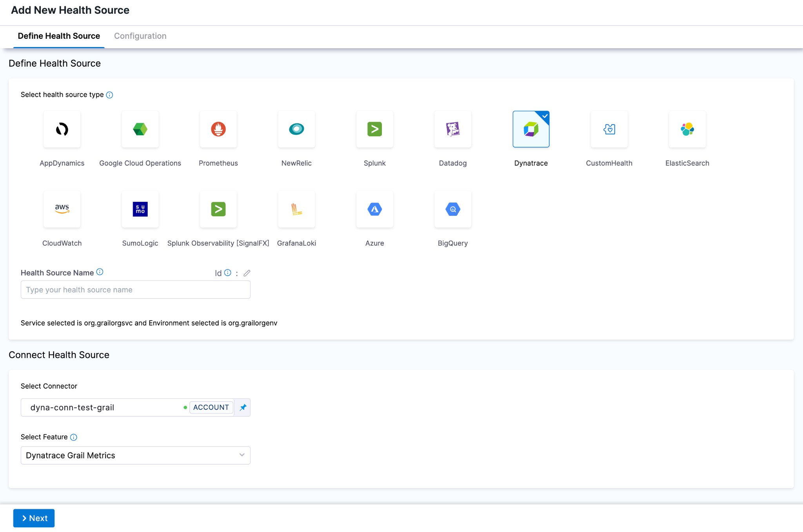This screenshot has height=532, width=803.
Task: Click the Next button
Action: click(34, 518)
